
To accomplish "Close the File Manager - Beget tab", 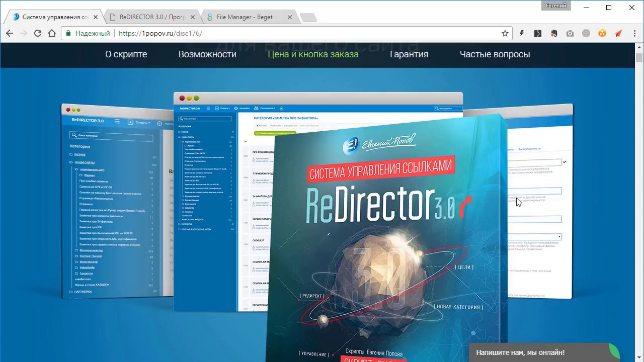I will [290, 17].
